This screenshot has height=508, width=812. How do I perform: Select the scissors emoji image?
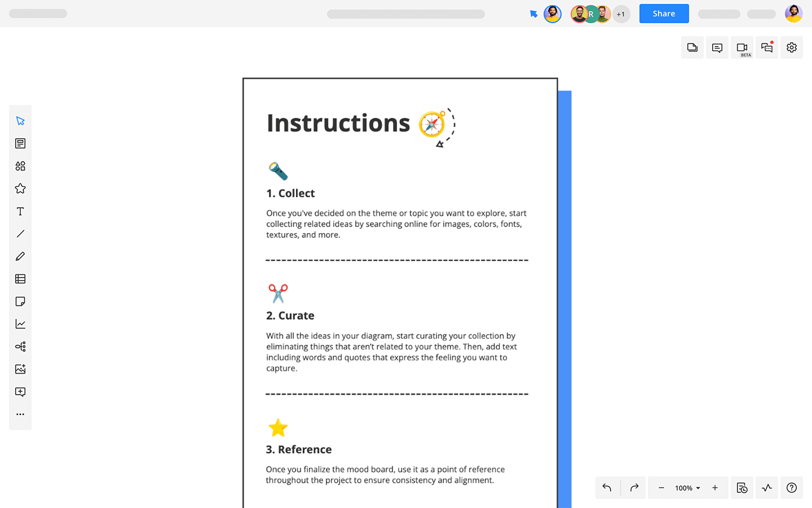tap(278, 294)
